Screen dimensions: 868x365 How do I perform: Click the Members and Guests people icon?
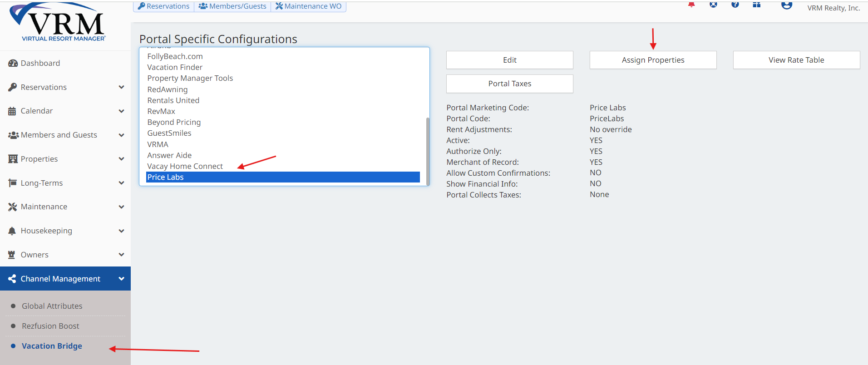tap(13, 135)
